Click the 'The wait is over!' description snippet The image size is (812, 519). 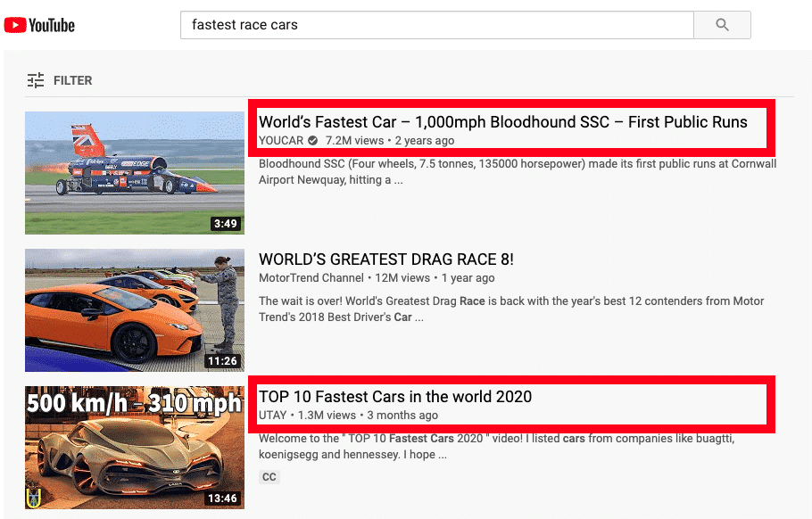point(511,309)
